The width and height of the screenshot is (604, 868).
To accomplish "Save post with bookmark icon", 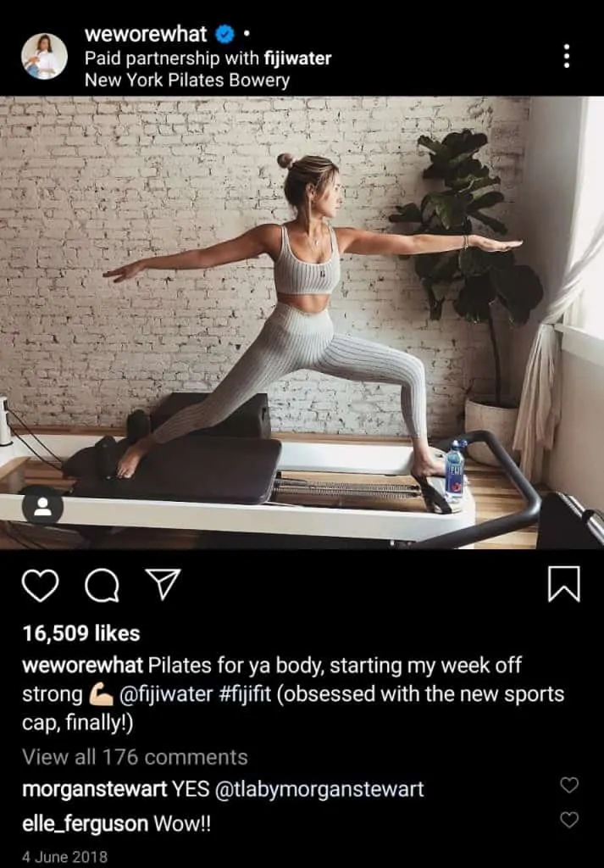I will click(563, 584).
